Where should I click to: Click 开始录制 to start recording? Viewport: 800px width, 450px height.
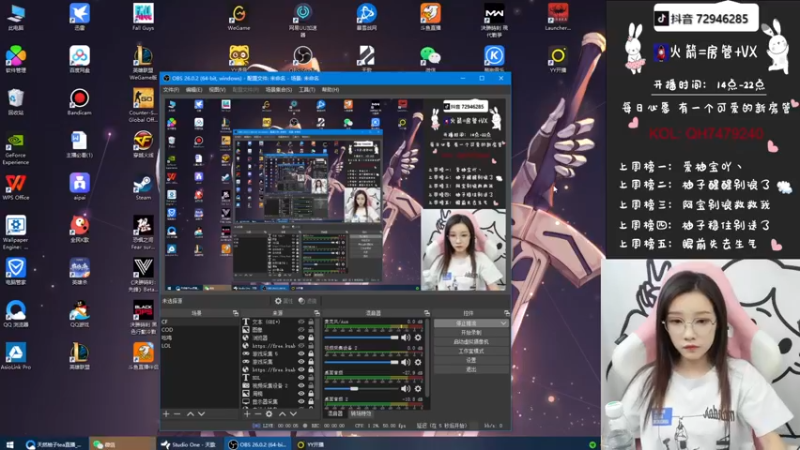pyautogui.click(x=471, y=333)
